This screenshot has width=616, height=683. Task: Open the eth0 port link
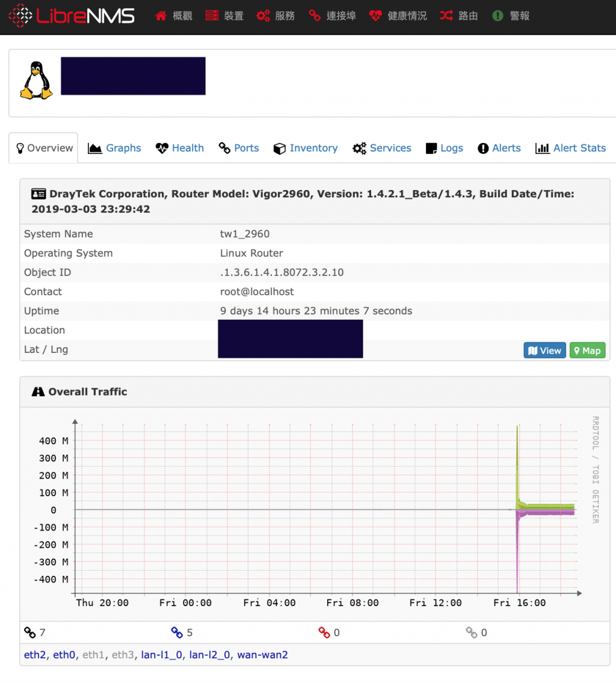[64, 655]
